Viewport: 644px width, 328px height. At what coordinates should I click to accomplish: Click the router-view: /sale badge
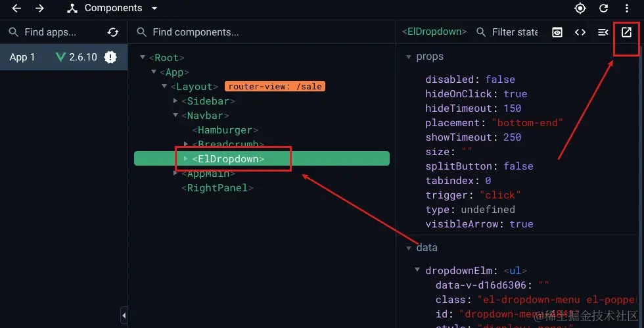(x=275, y=86)
